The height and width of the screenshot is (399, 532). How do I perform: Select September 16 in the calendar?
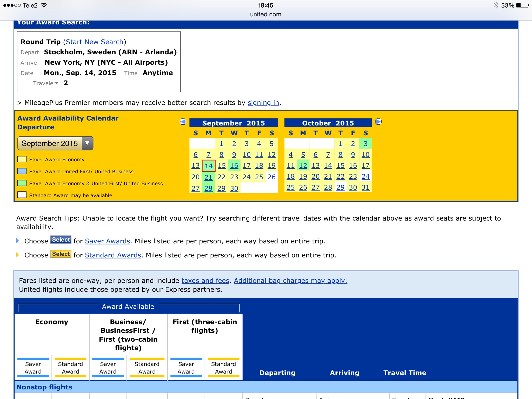[234, 166]
